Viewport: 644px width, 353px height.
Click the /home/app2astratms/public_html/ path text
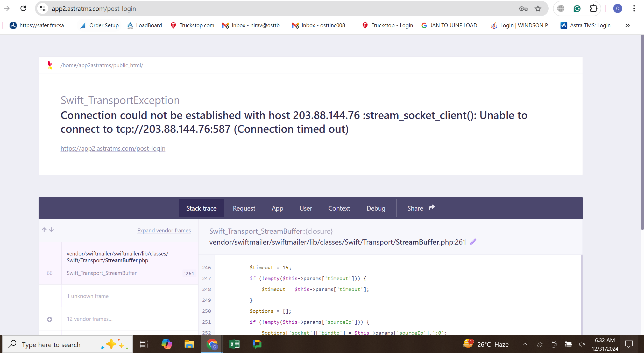pos(102,65)
